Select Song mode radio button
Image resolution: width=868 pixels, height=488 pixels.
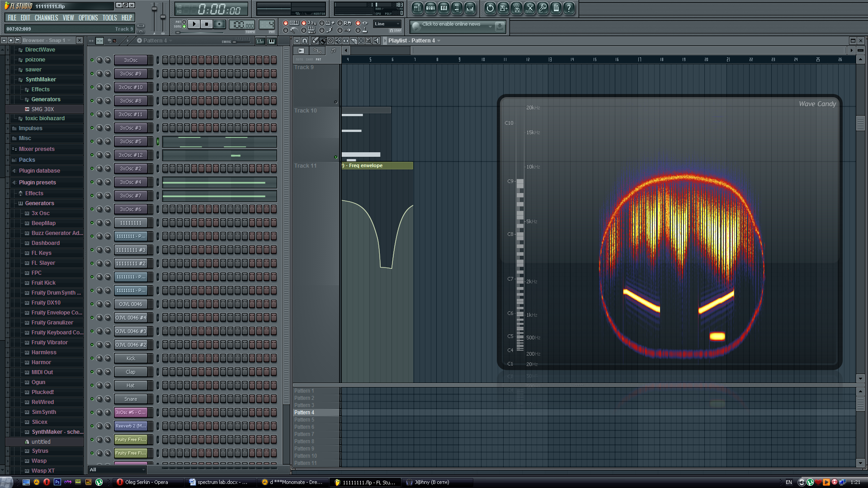click(184, 27)
